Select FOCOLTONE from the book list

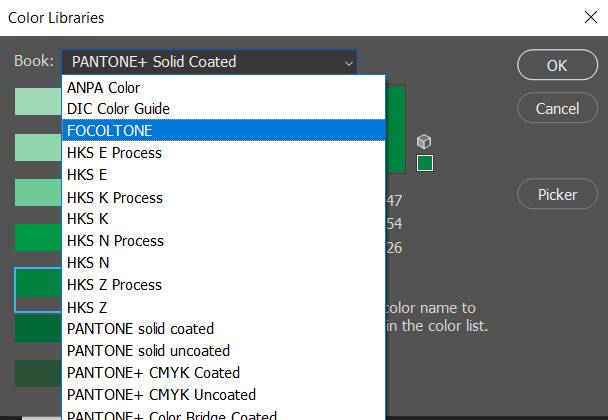pos(110,131)
